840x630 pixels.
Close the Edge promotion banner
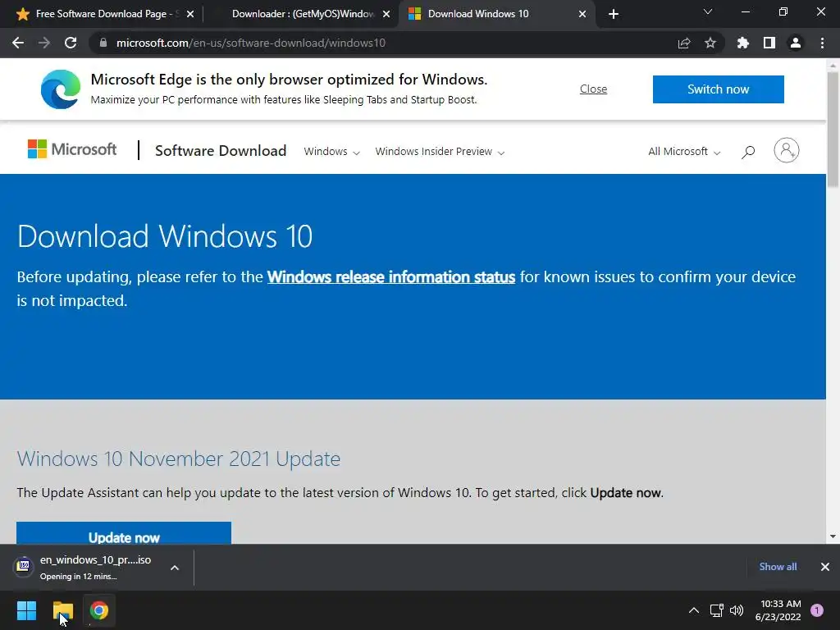593,89
